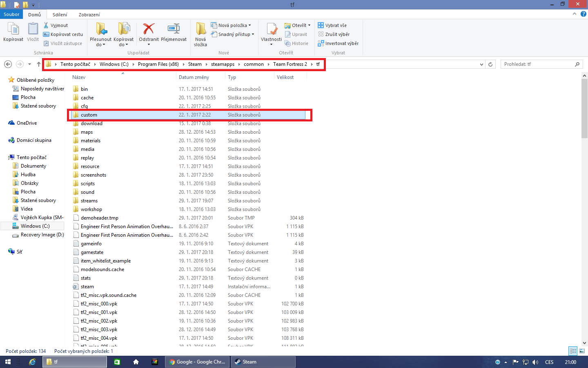Viewport: 588px width, 368px height.
Task: Sort files by the Název column
Action: pos(79,77)
